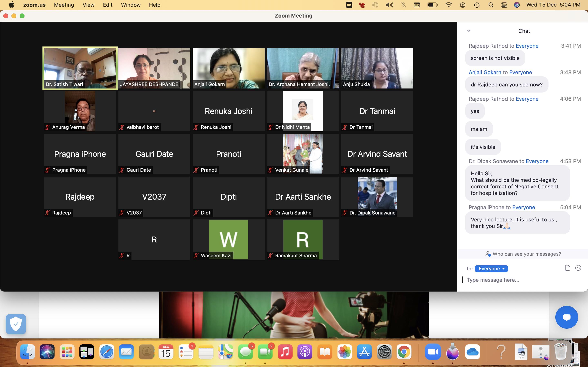The height and width of the screenshot is (367, 588).
Task: Click the file attachment icon in chat
Action: 567,268
